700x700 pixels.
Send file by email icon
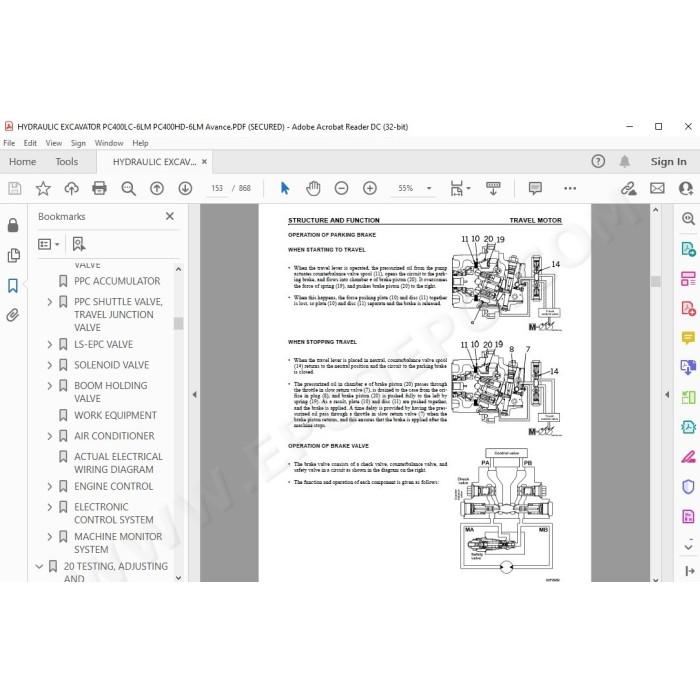pyautogui.click(x=657, y=188)
